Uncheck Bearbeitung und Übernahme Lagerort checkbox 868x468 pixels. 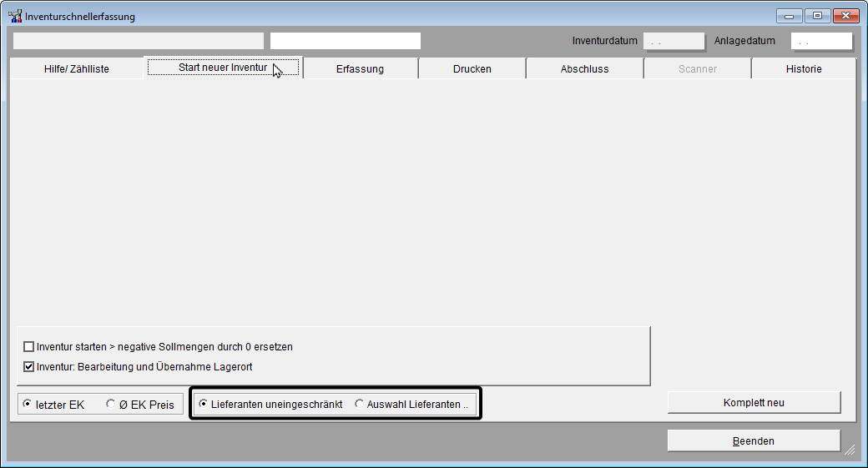(x=28, y=367)
